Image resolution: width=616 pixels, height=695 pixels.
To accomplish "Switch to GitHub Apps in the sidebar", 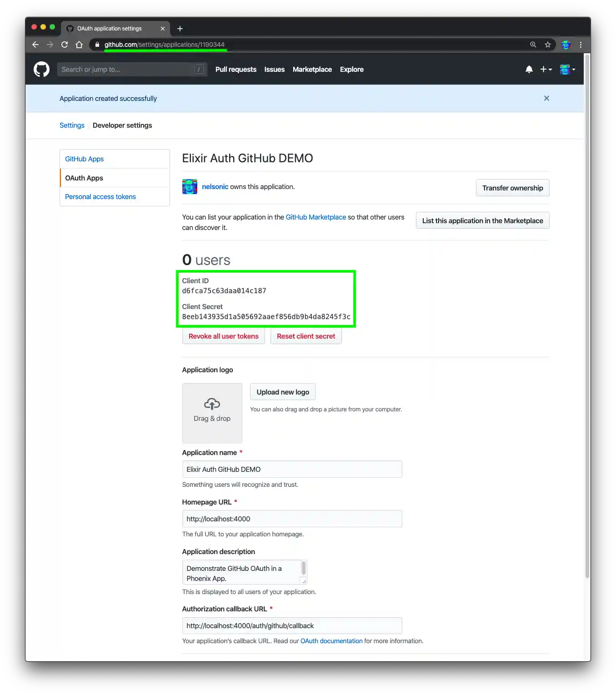I will tap(84, 159).
